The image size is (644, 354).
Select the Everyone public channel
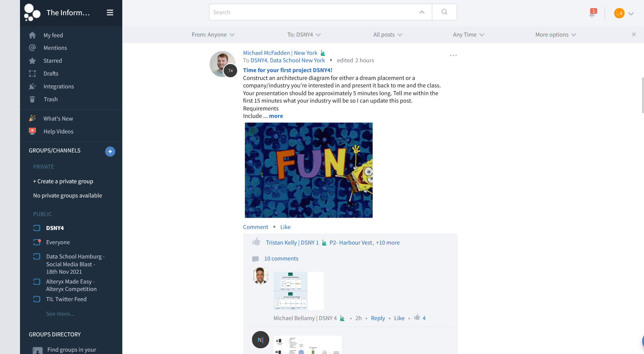(x=58, y=242)
